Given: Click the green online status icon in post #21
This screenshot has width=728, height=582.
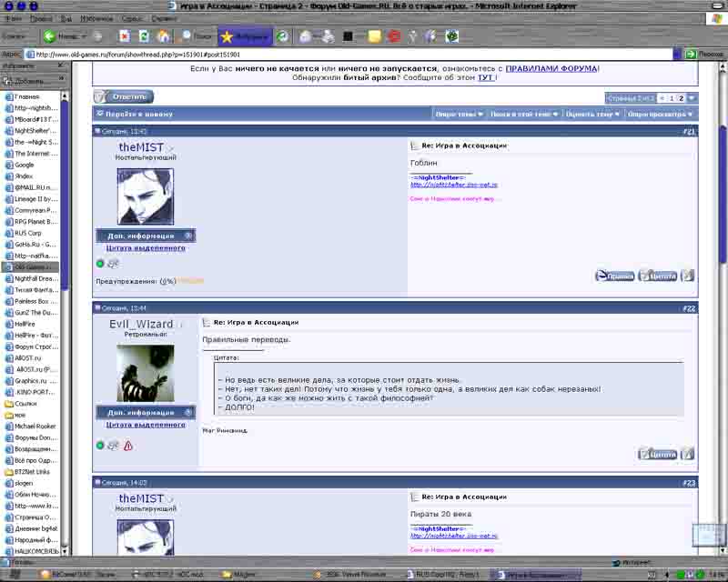Looking at the screenshot, I should point(100,264).
